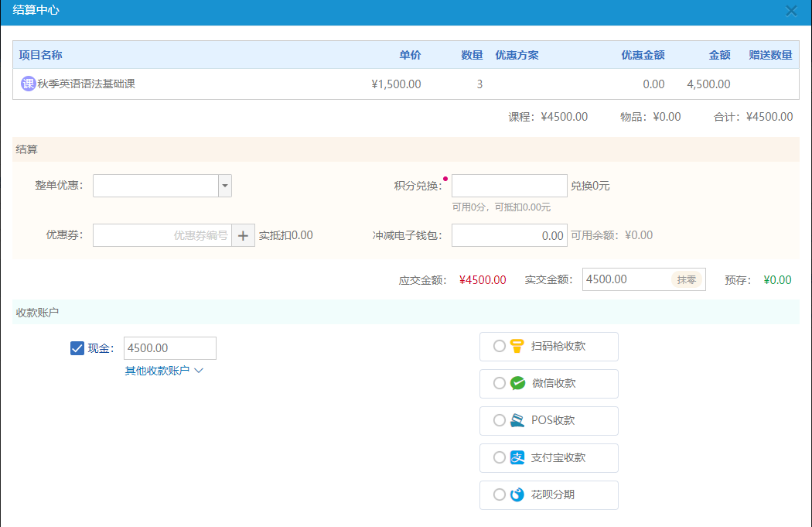Click the plus icon next to coupon number
This screenshot has width=812, height=527.
pos(244,236)
